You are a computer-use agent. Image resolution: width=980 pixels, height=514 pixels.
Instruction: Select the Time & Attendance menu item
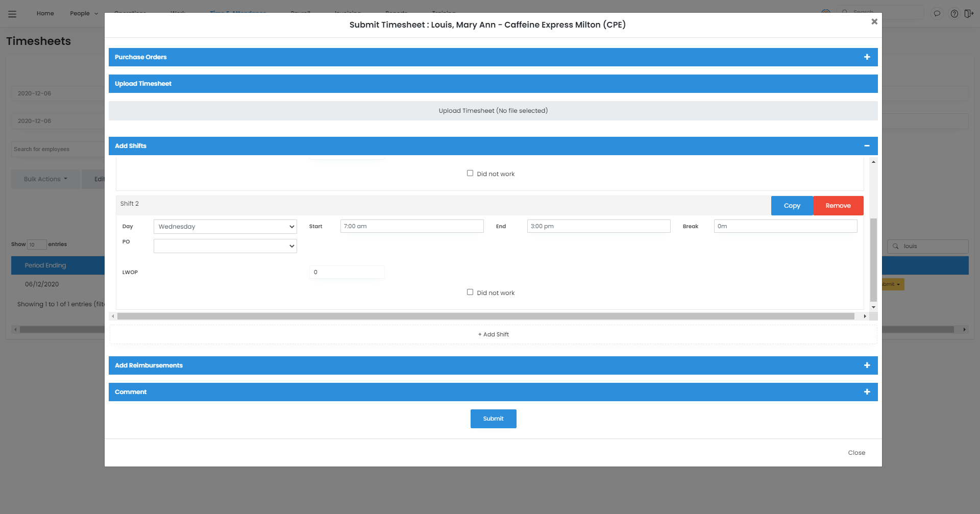coord(238,14)
